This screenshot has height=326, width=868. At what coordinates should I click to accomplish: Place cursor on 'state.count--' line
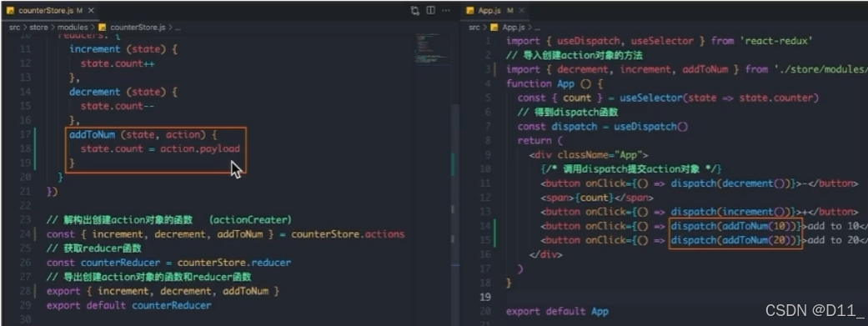pyautogui.click(x=117, y=106)
